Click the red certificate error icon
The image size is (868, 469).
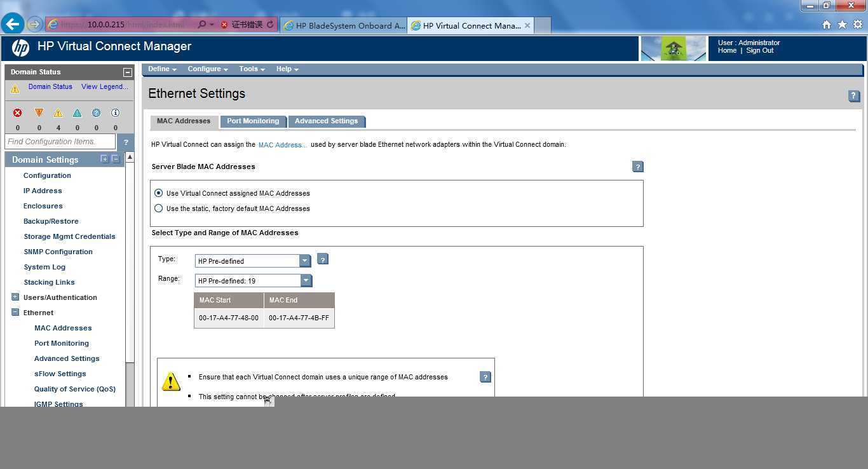pos(224,25)
